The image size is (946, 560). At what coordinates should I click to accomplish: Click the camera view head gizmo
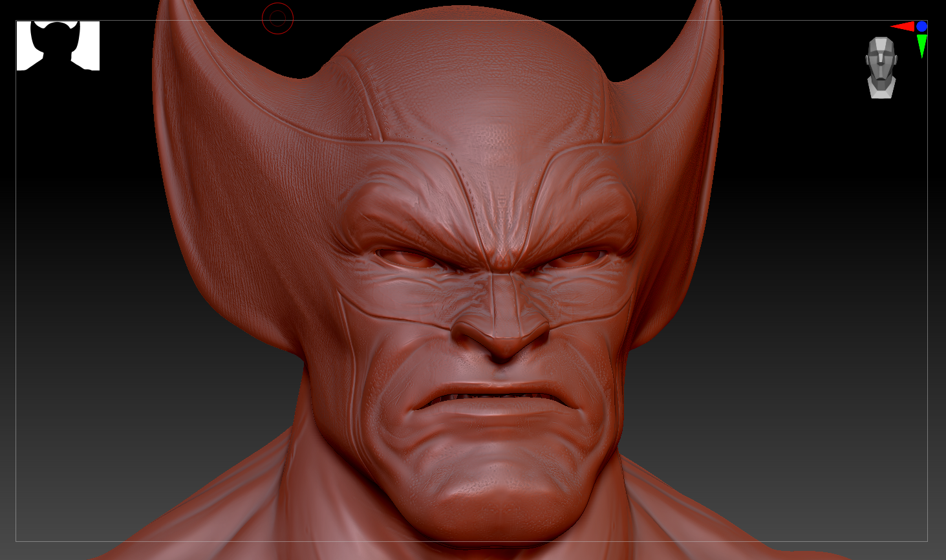[881, 67]
